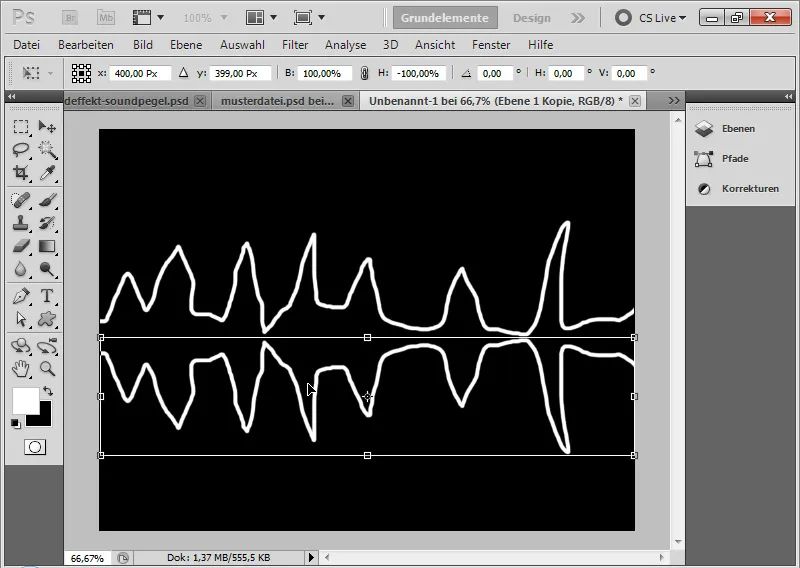Click the foreground color swatch
This screenshot has height=568, width=800.
(24, 400)
